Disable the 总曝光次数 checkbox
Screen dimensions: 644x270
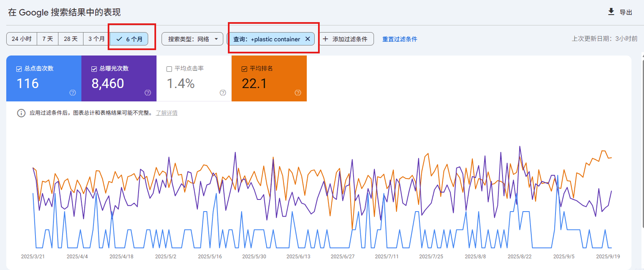[x=94, y=68]
